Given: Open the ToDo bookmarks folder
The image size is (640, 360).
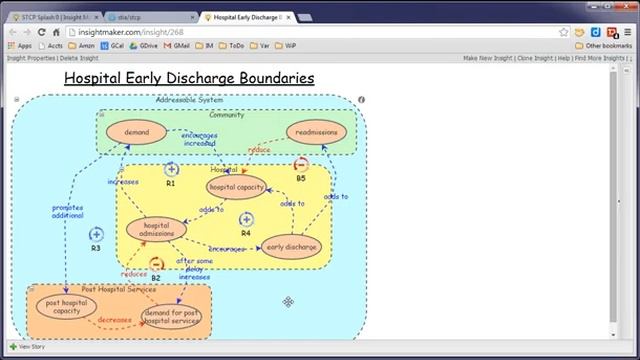Looking at the screenshot, I should (231, 46).
